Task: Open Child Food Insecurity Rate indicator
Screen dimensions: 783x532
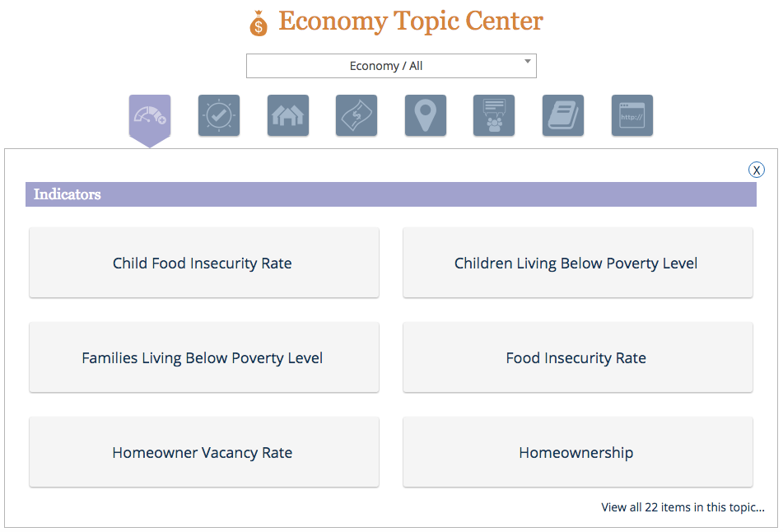Action: 204,263
